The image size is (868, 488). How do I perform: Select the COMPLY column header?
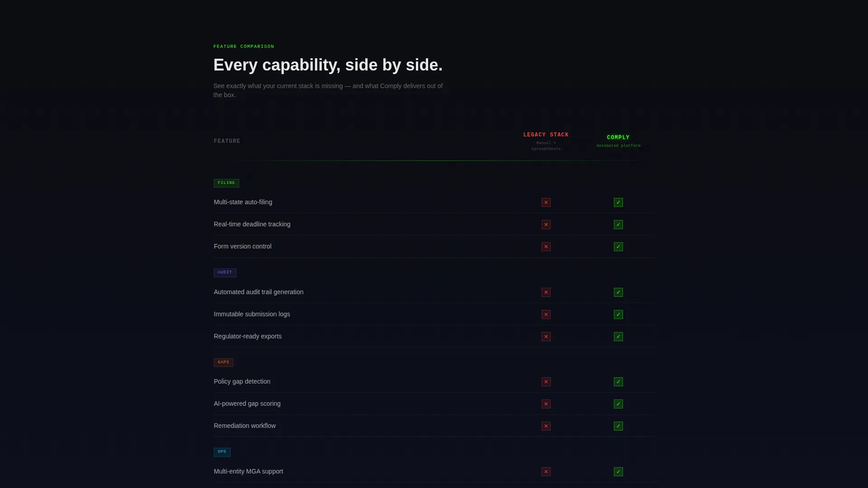(x=618, y=137)
